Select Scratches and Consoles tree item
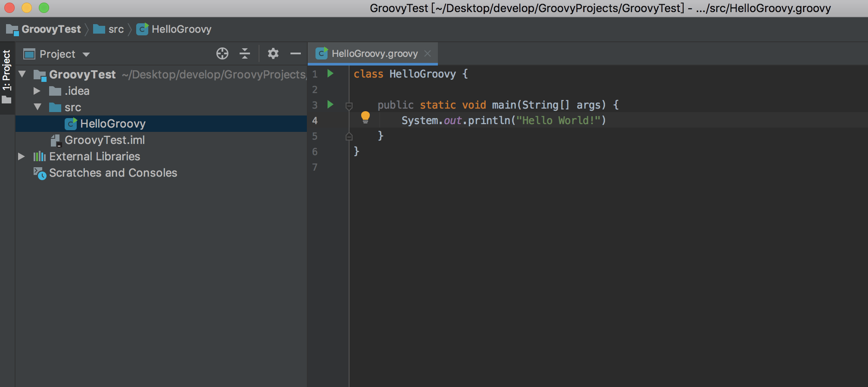This screenshot has height=387, width=868. click(113, 173)
